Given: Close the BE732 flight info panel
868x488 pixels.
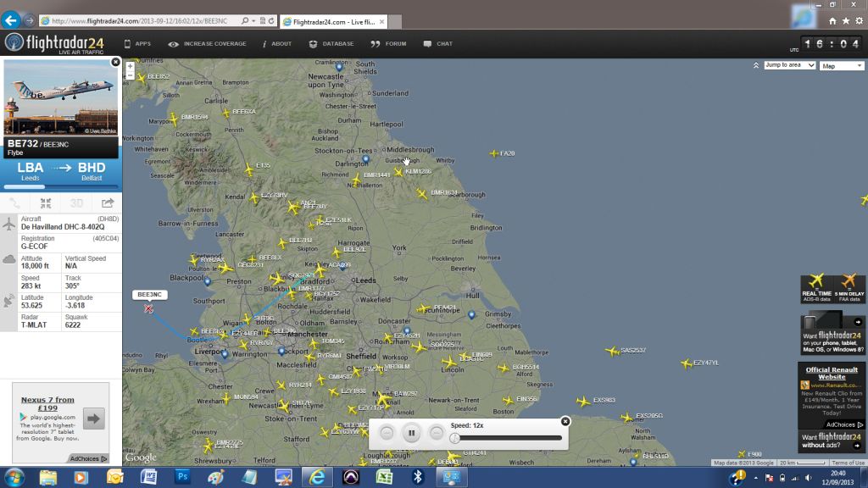Looking at the screenshot, I should click(x=115, y=62).
